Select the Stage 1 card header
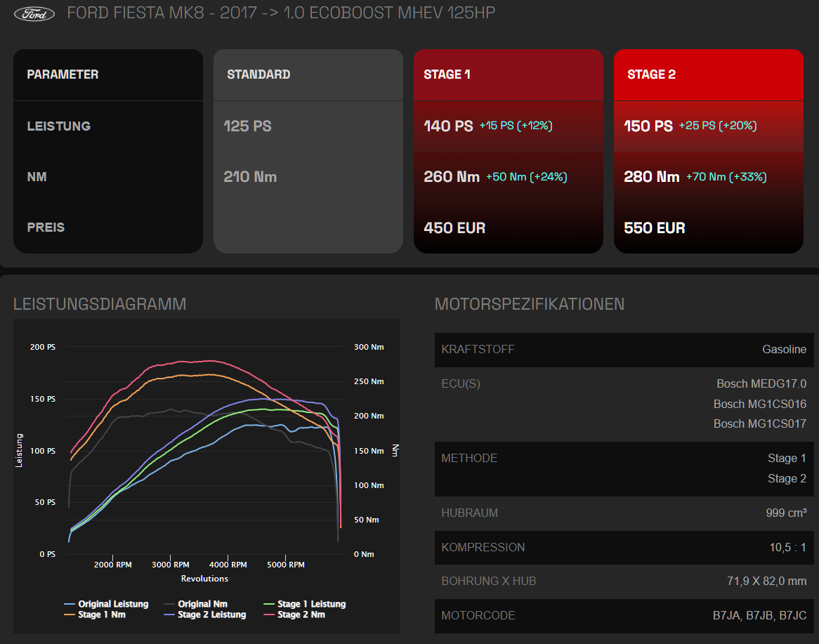819x644 pixels. pyautogui.click(x=509, y=74)
